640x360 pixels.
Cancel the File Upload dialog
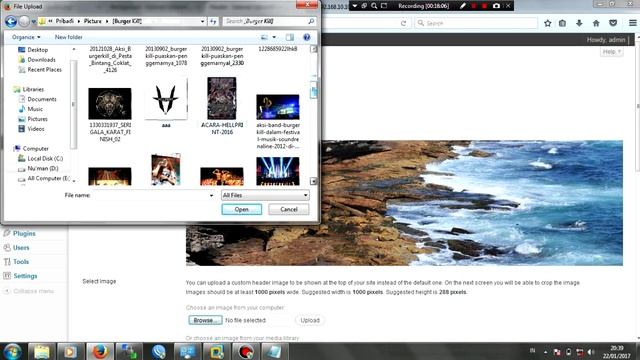click(289, 209)
